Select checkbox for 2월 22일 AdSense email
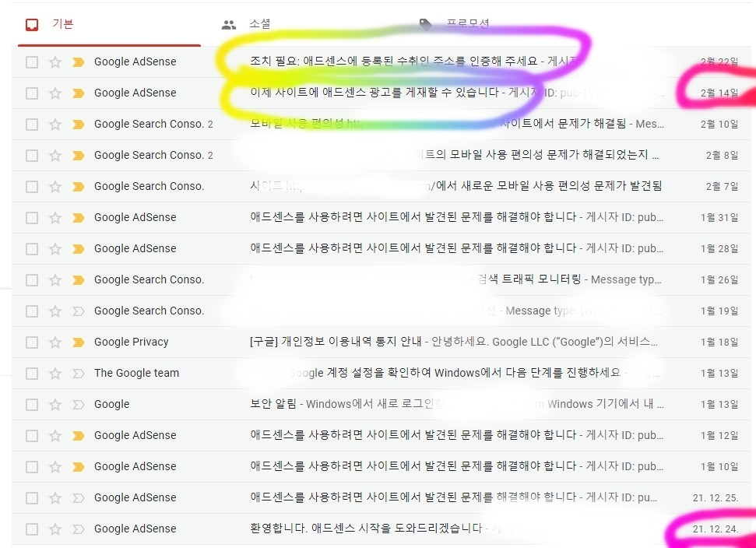This screenshot has height=548, width=756. (32, 61)
